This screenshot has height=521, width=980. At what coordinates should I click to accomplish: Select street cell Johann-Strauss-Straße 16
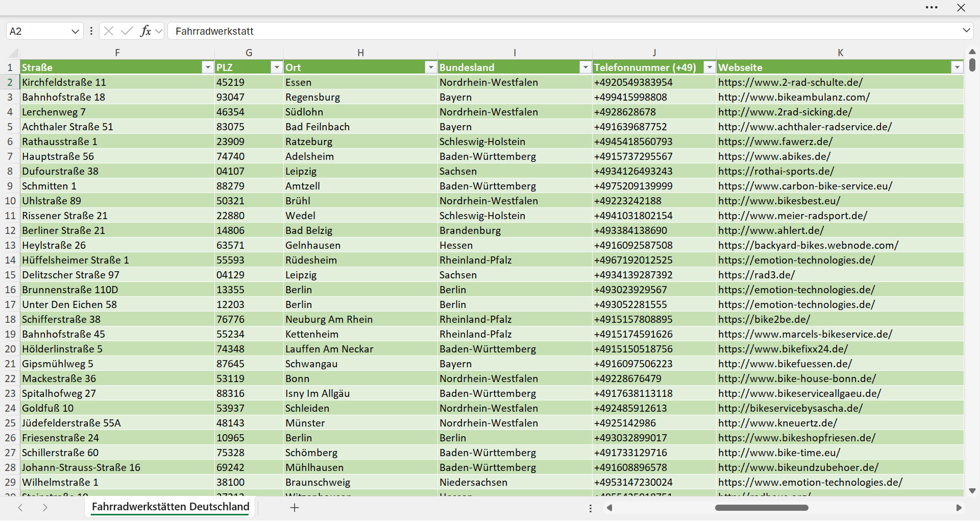point(117,467)
